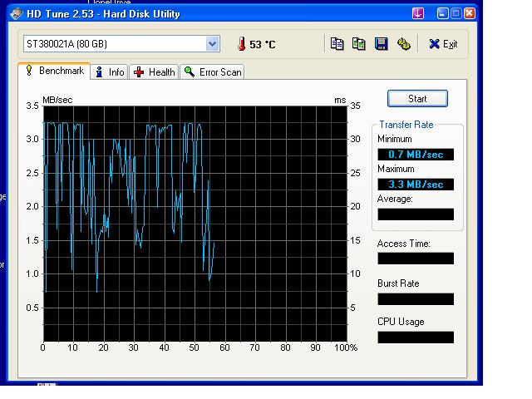Go to the Error Scan tab
This screenshot has height=399, width=532.
point(213,72)
